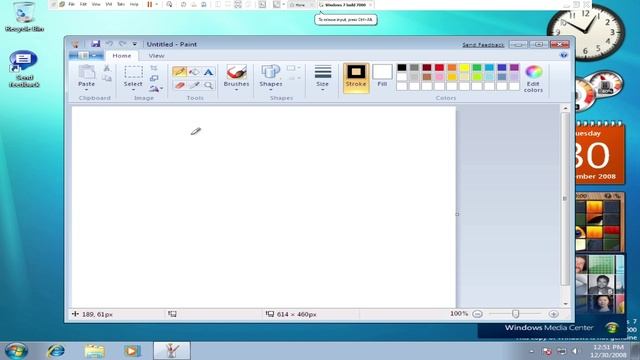Click the Send Feedback link in title bar
Viewport: 640px width, 360px height.
pyautogui.click(x=483, y=44)
